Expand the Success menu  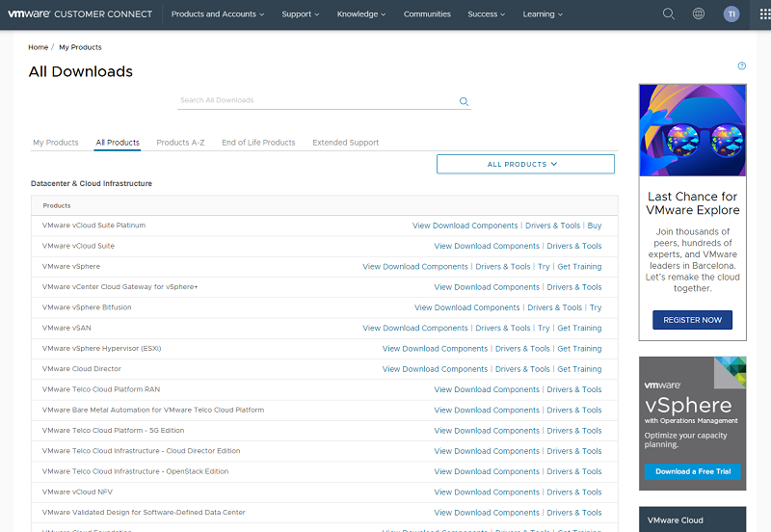487,14
